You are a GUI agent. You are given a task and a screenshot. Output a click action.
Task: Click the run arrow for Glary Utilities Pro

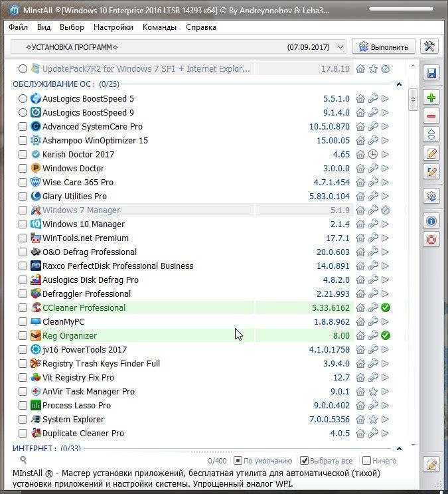click(385, 197)
